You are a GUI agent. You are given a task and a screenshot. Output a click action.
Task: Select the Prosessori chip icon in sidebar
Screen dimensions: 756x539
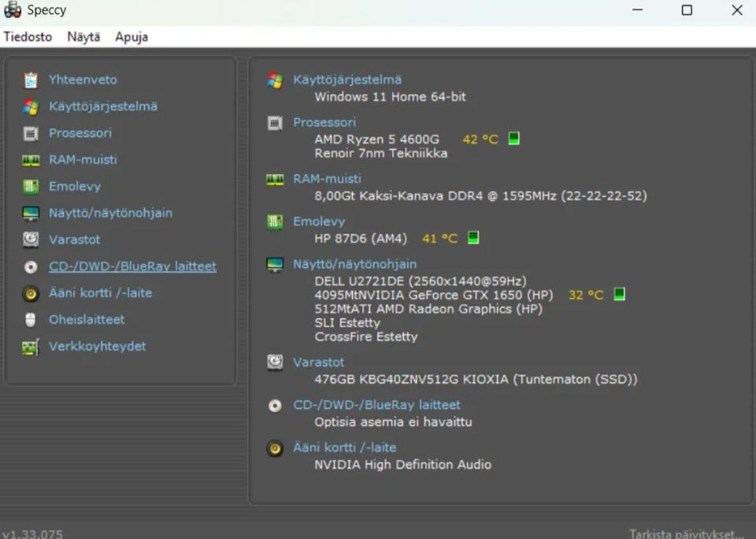pyautogui.click(x=31, y=133)
